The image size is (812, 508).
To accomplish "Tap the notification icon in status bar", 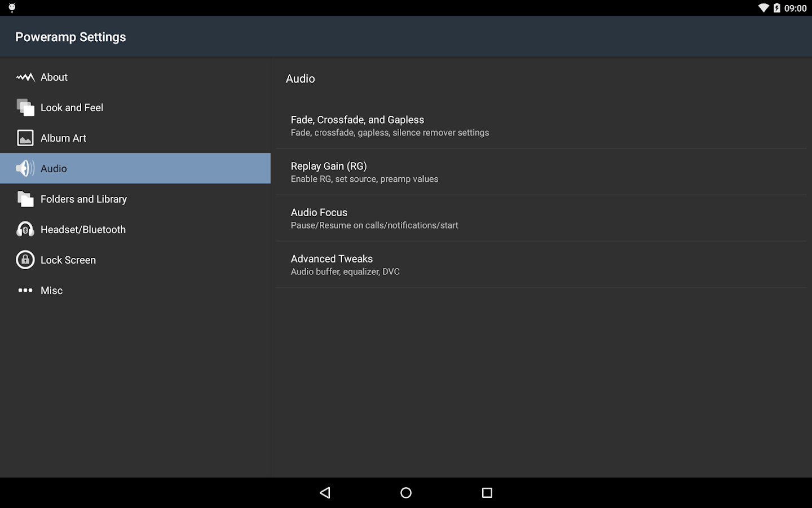I will click(x=12, y=8).
